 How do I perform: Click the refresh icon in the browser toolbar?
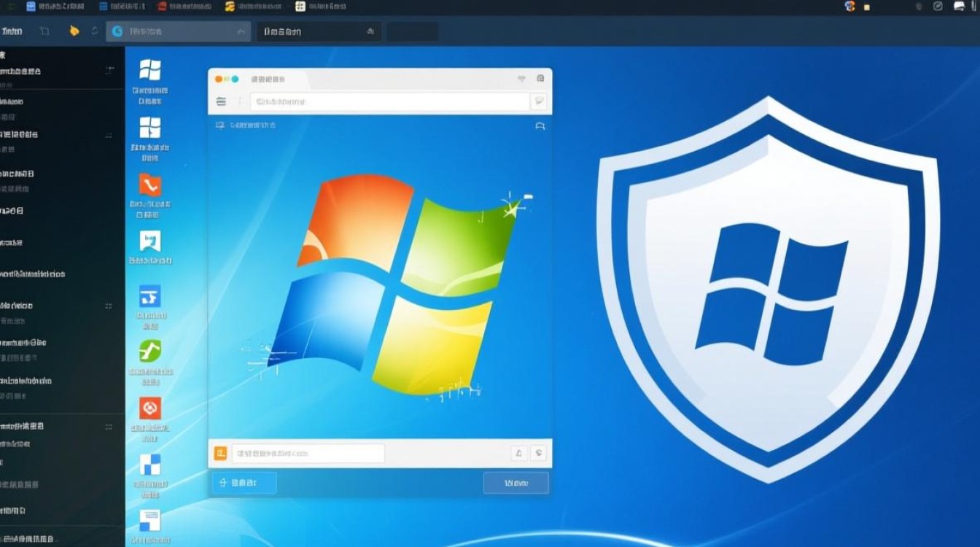pos(93,31)
